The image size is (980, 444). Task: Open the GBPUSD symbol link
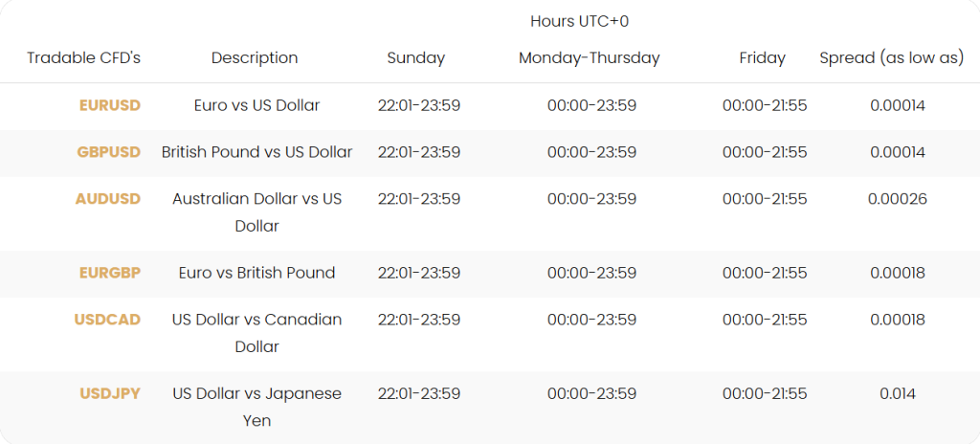click(108, 152)
